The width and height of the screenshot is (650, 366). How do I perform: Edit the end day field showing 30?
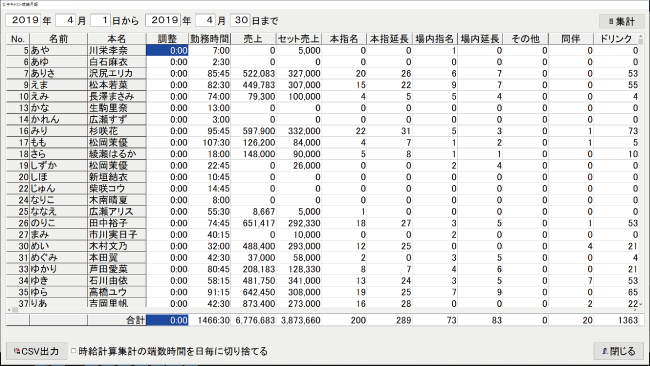240,20
